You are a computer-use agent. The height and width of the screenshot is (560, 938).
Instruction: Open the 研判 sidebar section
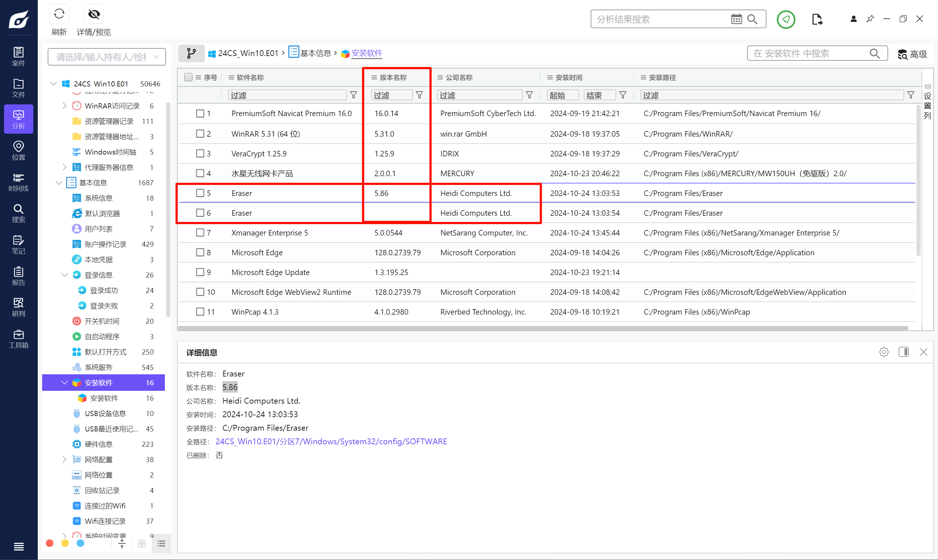pyautogui.click(x=18, y=307)
